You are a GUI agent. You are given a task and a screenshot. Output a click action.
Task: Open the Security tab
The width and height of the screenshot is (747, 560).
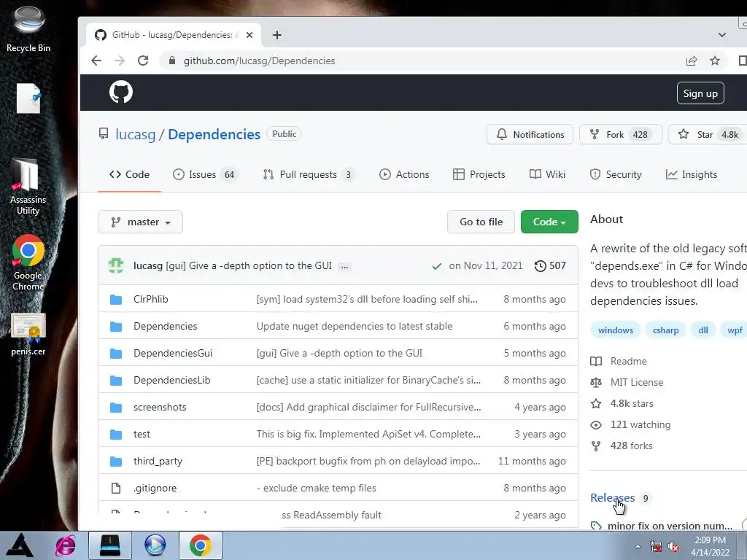tap(616, 174)
